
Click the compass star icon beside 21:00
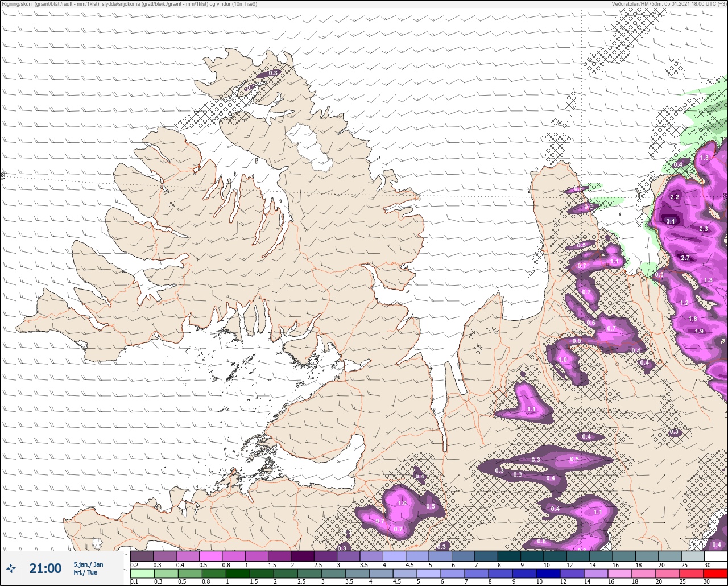10,568
